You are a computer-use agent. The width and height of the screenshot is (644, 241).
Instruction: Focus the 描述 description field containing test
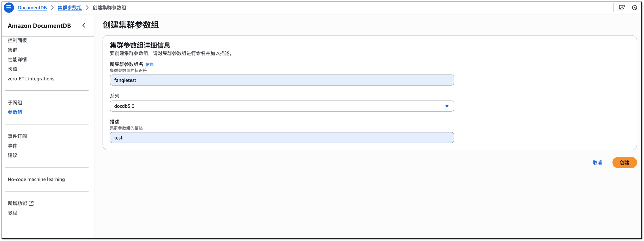(x=281, y=137)
